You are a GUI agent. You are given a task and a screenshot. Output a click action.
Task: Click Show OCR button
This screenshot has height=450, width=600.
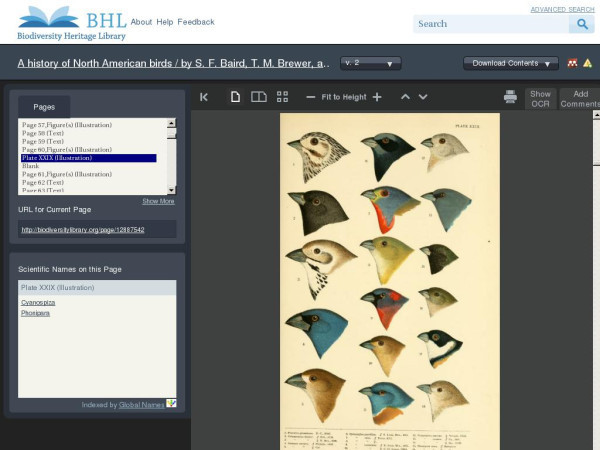tap(540, 99)
